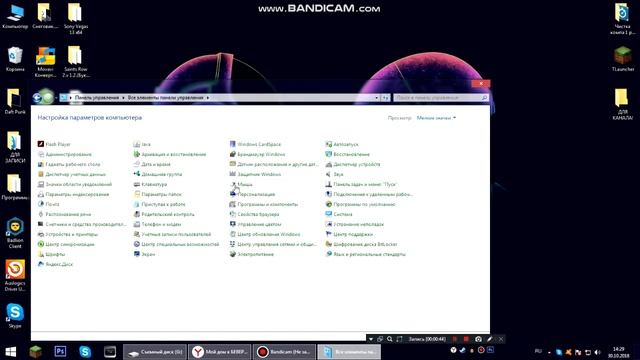Open Программы и компоненты
Screen dimensions: 640x360
pos(264,204)
